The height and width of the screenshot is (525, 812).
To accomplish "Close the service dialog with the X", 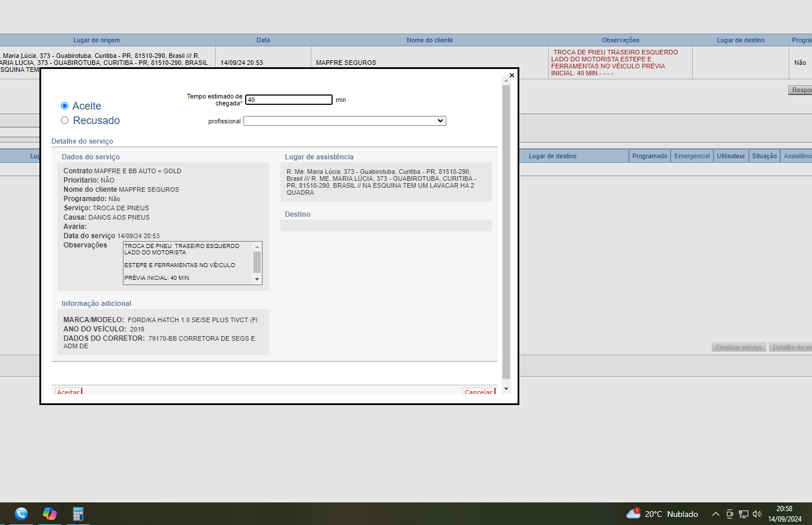I will coord(512,75).
